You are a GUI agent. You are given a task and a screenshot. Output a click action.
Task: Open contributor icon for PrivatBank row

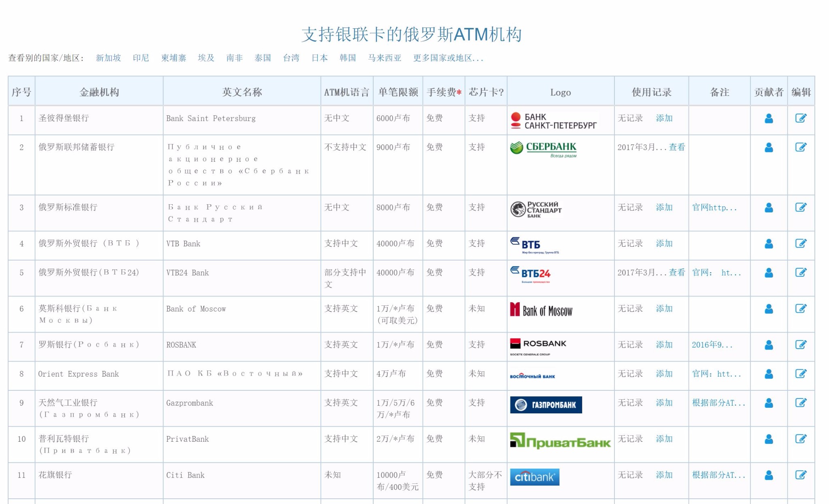coord(769,439)
